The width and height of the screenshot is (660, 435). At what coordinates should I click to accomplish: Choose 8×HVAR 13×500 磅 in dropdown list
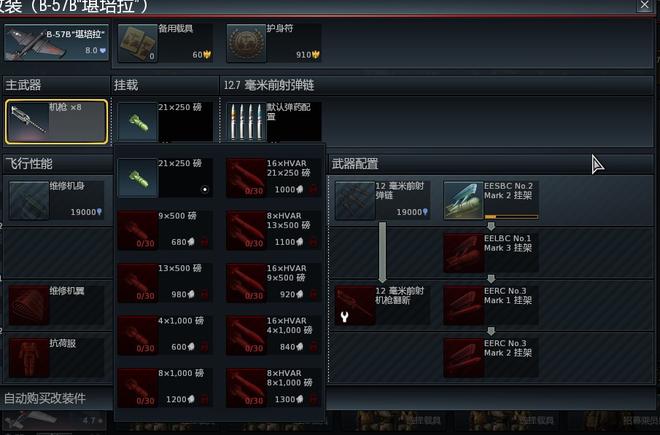pyautogui.click(x=273, y=231)
